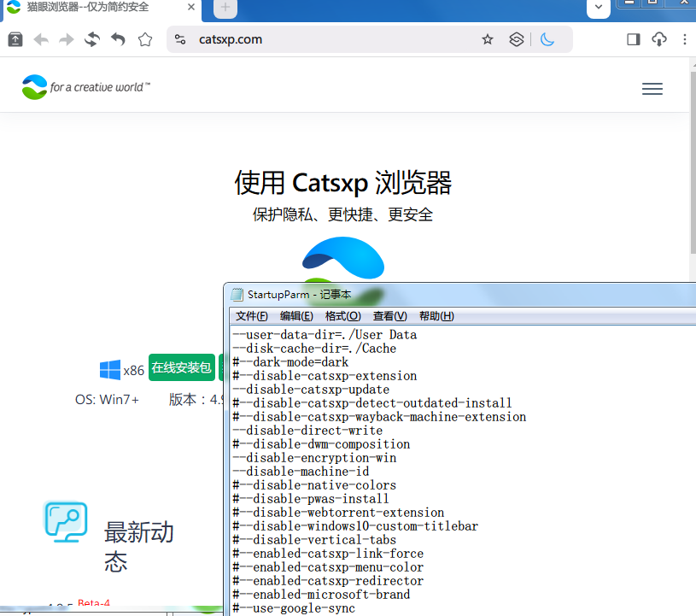Screen dimensions: 696x616
Task: Go forward to the next page
Action: 67,39
